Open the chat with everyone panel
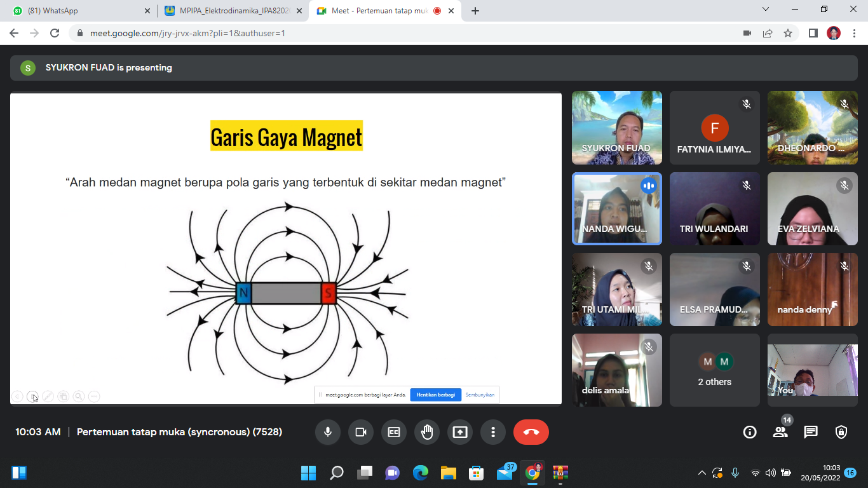 pos(811,432)
